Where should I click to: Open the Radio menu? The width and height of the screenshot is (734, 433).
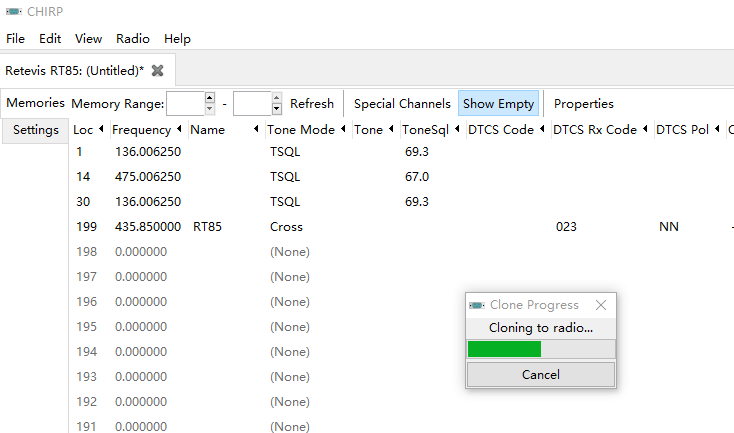[x=133, y=39]
